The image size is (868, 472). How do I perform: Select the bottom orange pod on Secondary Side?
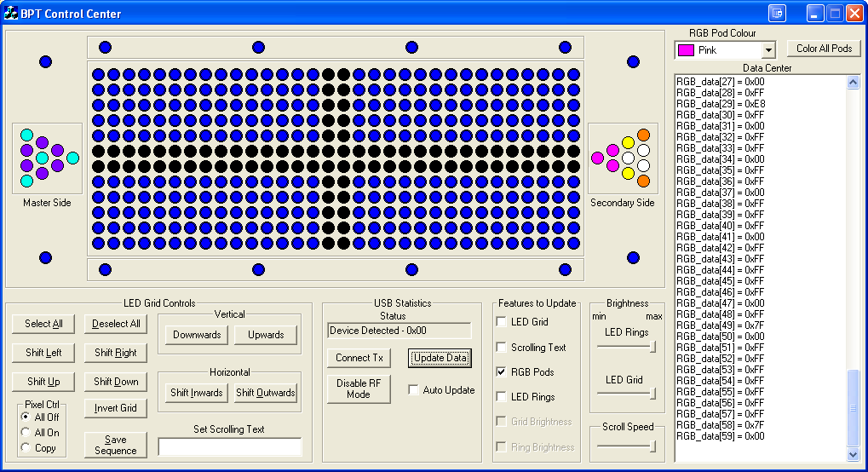click(x=643, y=181)
